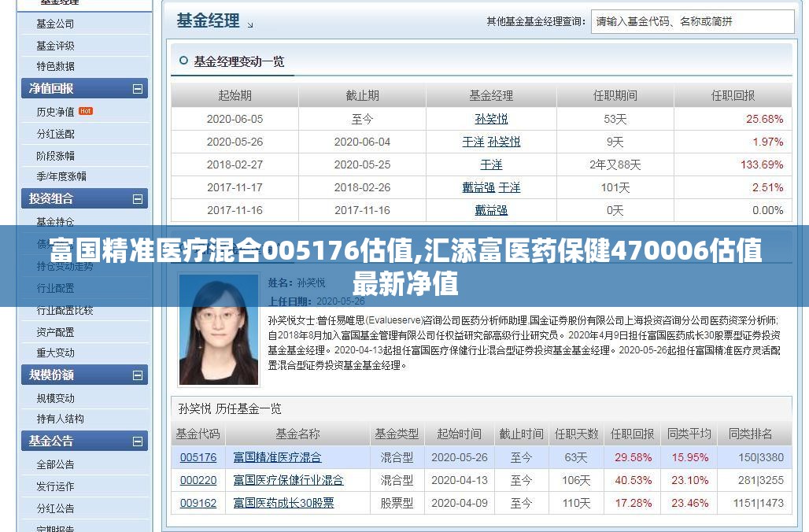The height and width of the screenshot is (532, 809).
Task: Open 规模变动 in the sidebar
Action: pos(55,398)
